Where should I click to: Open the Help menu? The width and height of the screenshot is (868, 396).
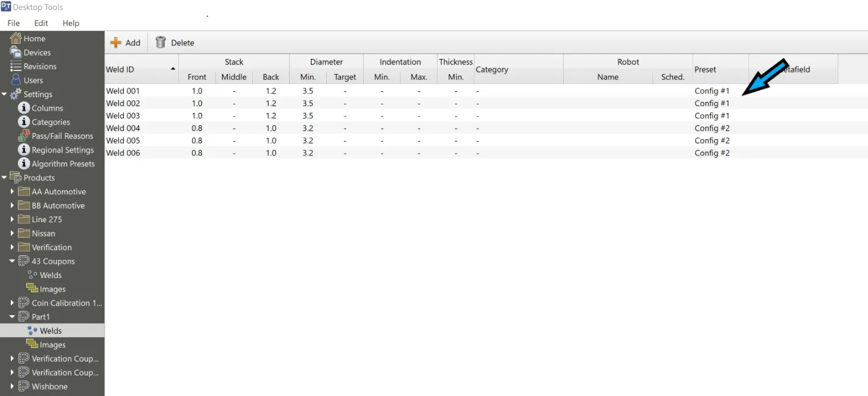tap(70, 23)
